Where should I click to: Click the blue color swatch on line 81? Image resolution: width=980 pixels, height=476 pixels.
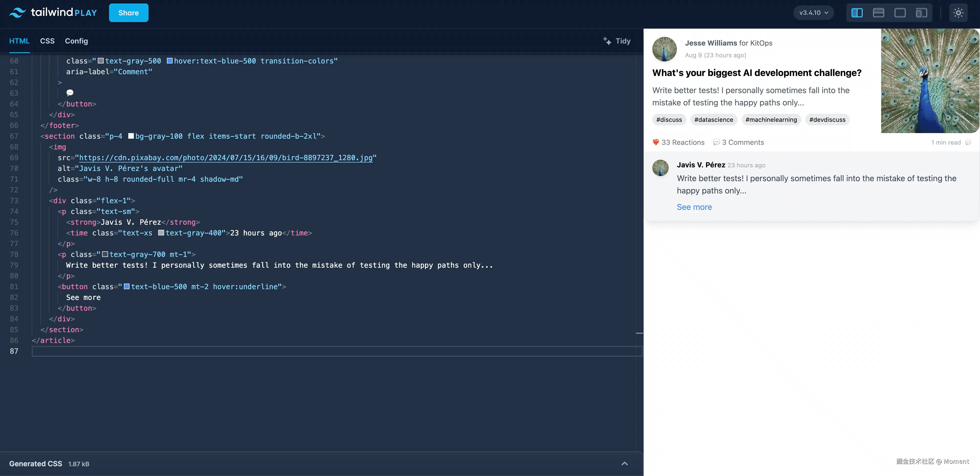pyautogui.click(x=127, y=286)
